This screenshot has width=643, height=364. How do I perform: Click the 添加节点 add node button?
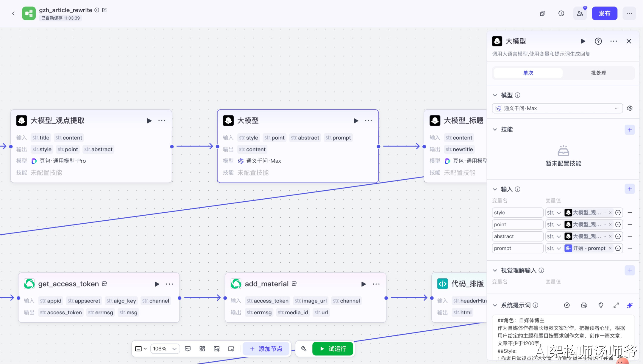266,349
